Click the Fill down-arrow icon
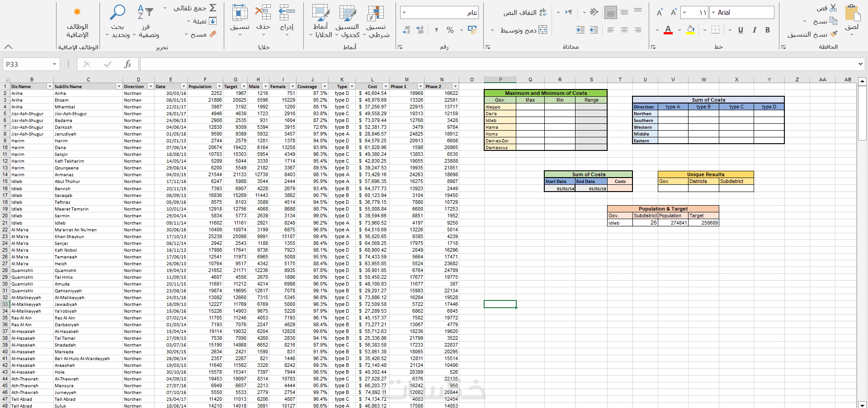 pos(213,21)
